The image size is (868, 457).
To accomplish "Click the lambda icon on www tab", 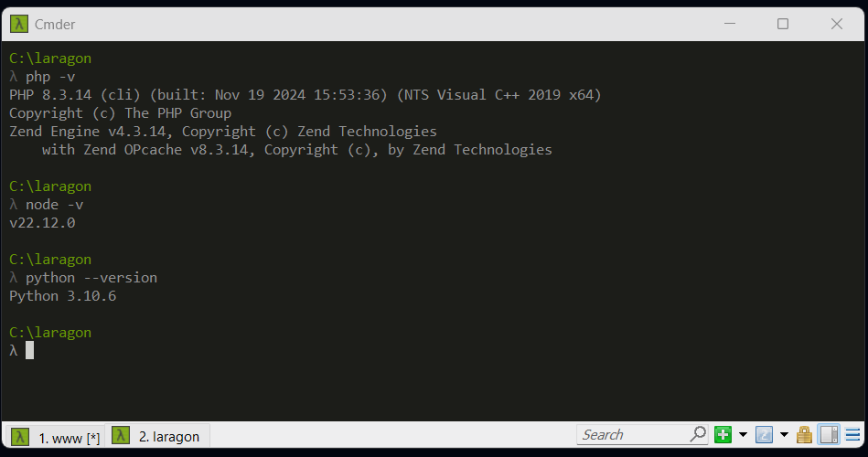I will [x=20, y=437].
